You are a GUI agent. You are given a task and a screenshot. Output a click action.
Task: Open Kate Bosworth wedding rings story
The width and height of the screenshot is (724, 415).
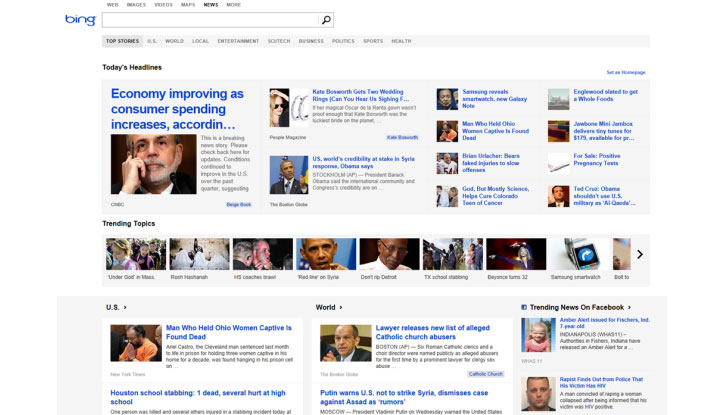[361, 95]
